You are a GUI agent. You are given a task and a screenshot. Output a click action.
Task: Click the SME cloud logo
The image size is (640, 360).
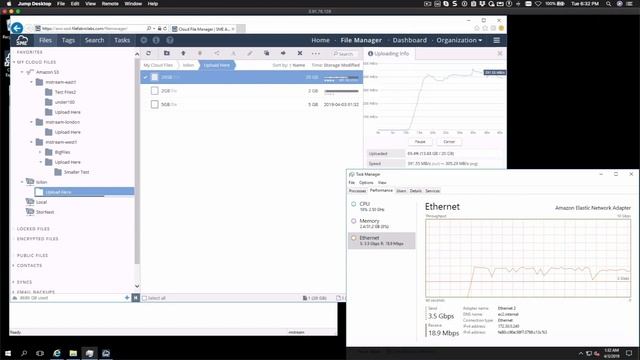[22, 40]
